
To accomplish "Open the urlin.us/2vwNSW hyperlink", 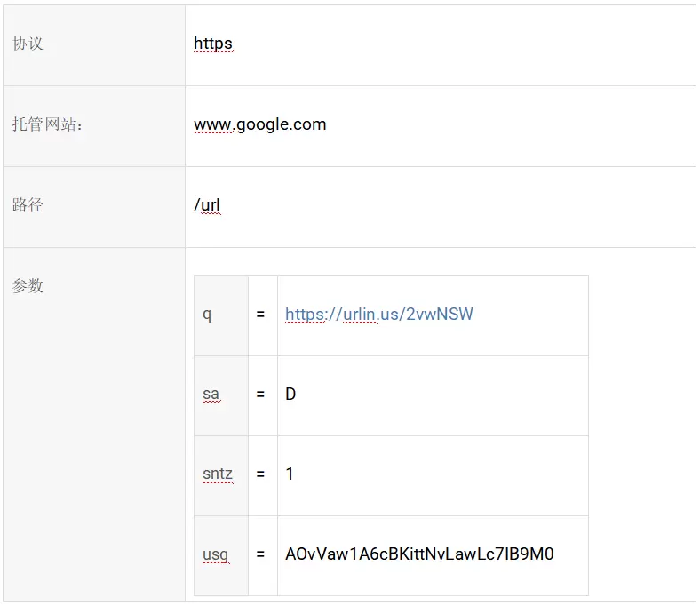I will [x=378, y=315].
